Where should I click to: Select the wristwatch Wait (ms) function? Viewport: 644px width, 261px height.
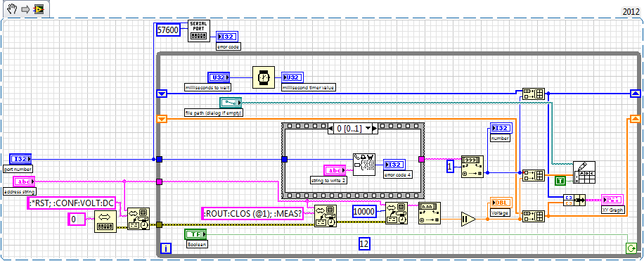click(x=263, y=77)
